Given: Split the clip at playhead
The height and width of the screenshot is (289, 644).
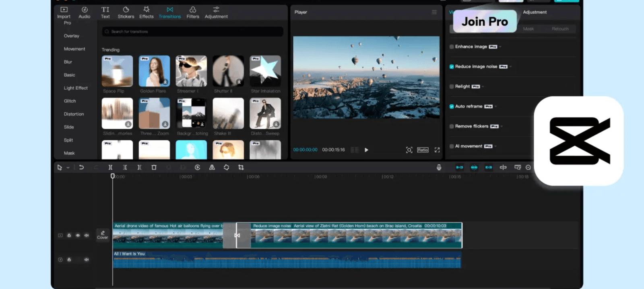Looking at the screenshot, I should 110,167.
